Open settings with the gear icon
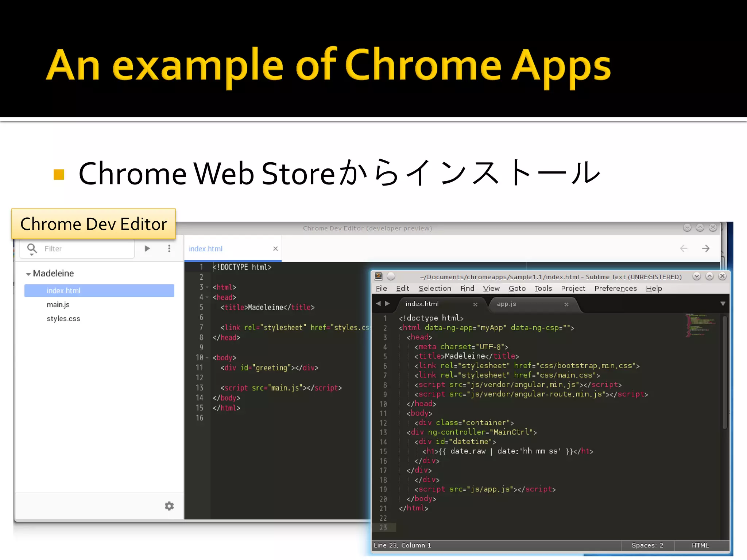Image resolution: width=747 pixels, height=560 pixels. [169, 506]
